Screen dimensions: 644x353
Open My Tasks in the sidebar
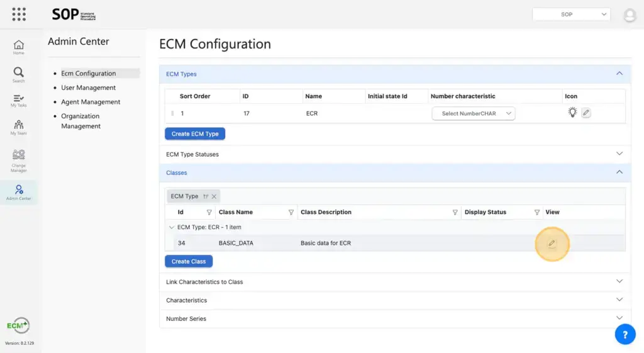(x=19, y=101)
